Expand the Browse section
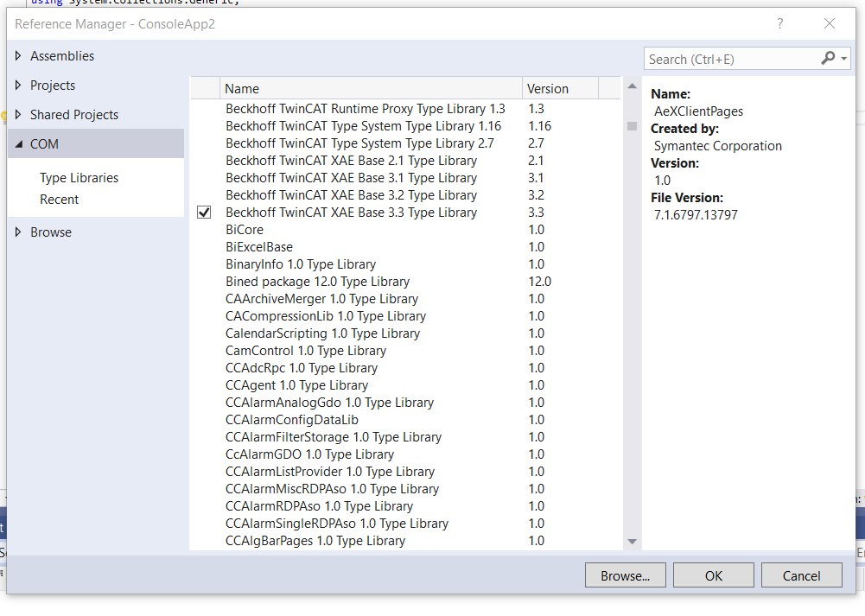Screen dimensions: 865x616 [18, 232]
